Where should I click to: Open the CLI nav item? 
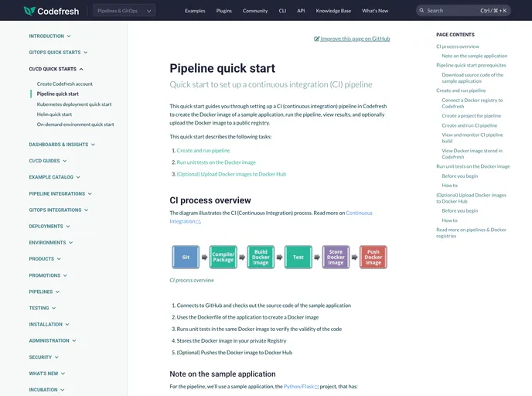[282, 11]
